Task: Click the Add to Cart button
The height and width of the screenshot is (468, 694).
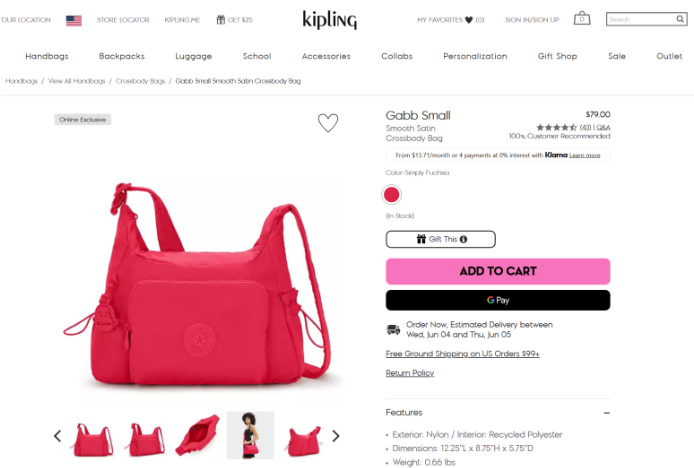Action: pyautogui.click(x=498, y=271)
